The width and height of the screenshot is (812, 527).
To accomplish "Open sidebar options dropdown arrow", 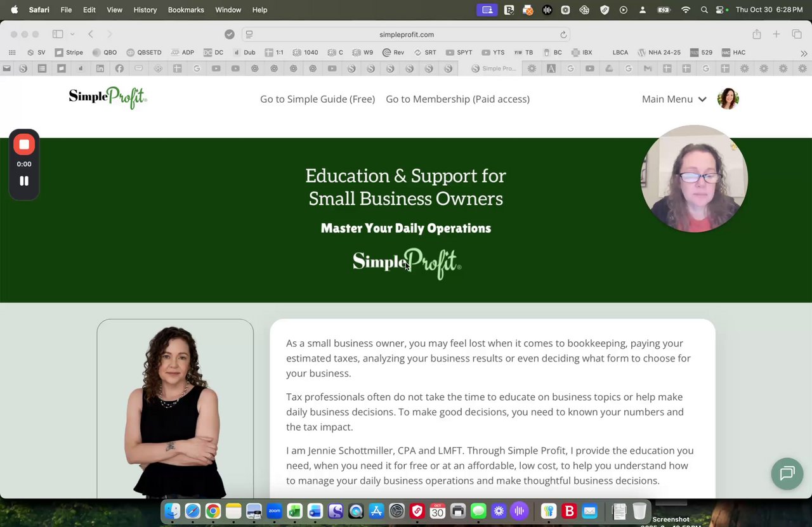I will click(x=72, y=34).
